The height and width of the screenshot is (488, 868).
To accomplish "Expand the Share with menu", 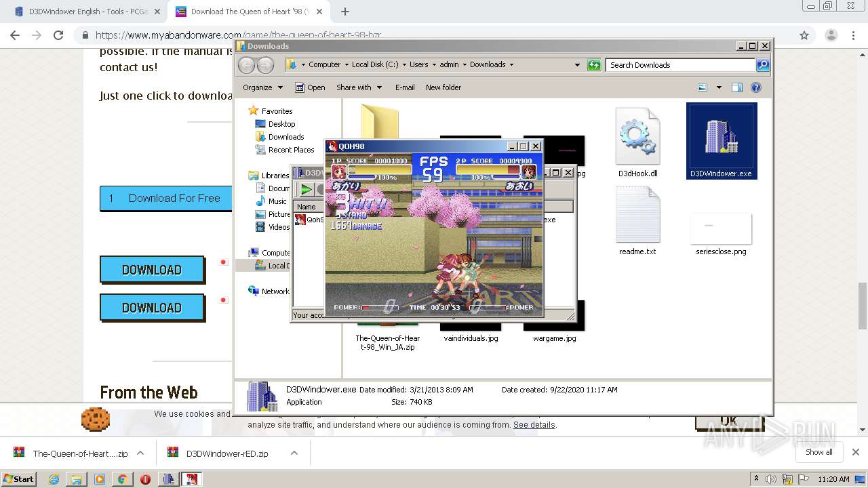I will click(x=359, y=87).
